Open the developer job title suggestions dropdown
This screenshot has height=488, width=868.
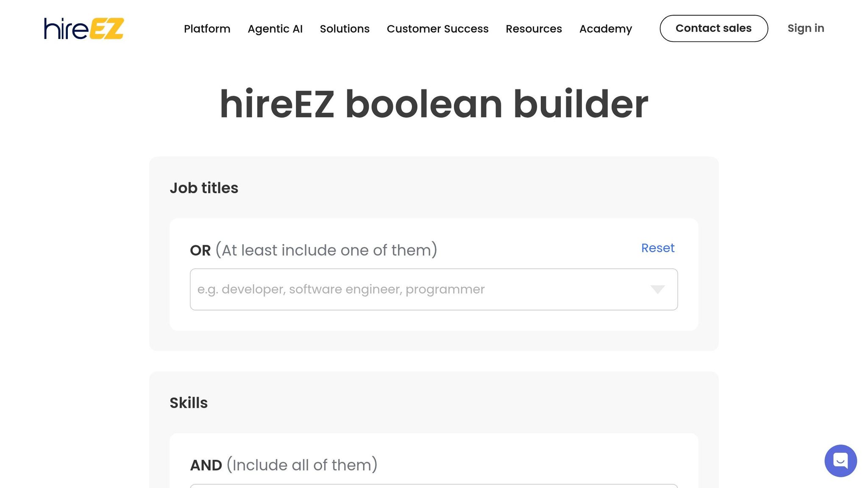(x=657, y=289)
